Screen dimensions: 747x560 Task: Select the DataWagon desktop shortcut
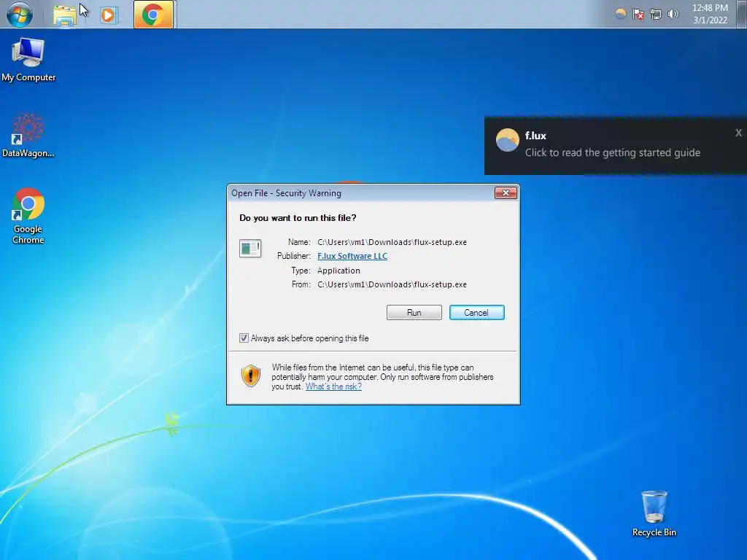coord(28,135)
